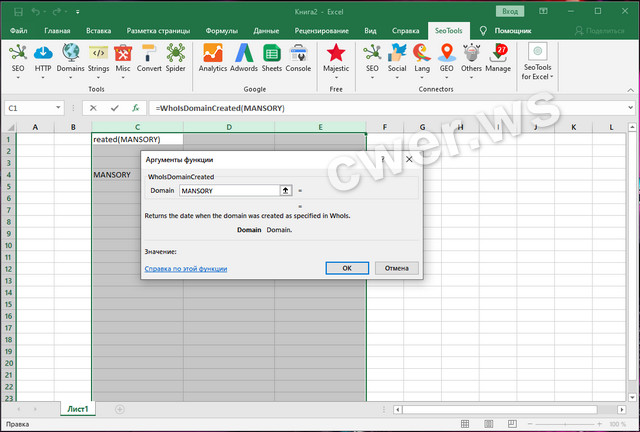This screenshot has width=640, height=432.
Task: Click the Domain argument input field
Action: (x=229, y=190)
